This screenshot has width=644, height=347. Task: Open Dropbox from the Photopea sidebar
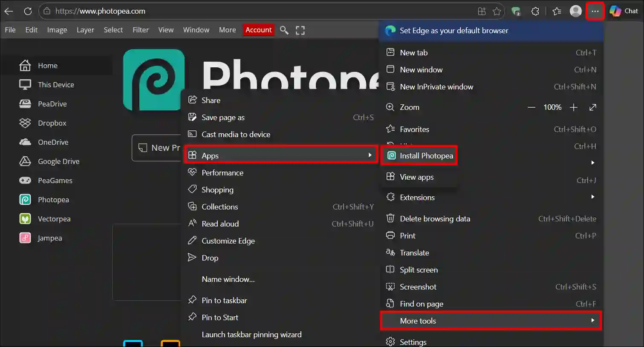[x=50, y=123]
